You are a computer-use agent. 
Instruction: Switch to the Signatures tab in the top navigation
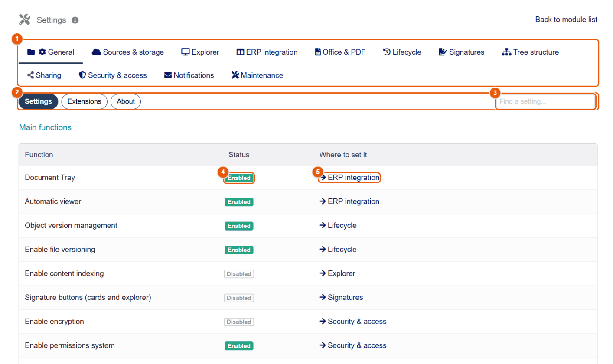click(461, 52)
